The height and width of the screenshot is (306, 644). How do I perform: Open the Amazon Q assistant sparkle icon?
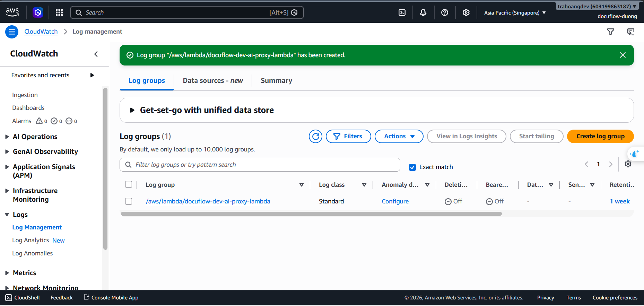[635, 154]
